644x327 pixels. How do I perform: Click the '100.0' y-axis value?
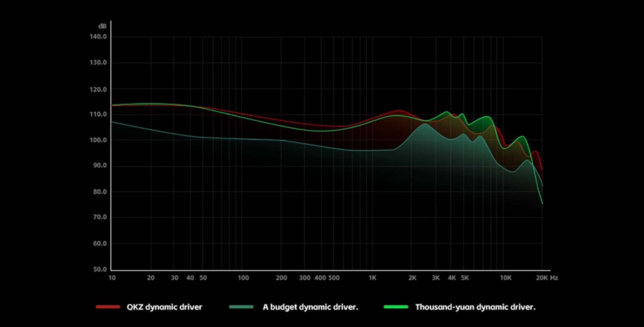98,140
